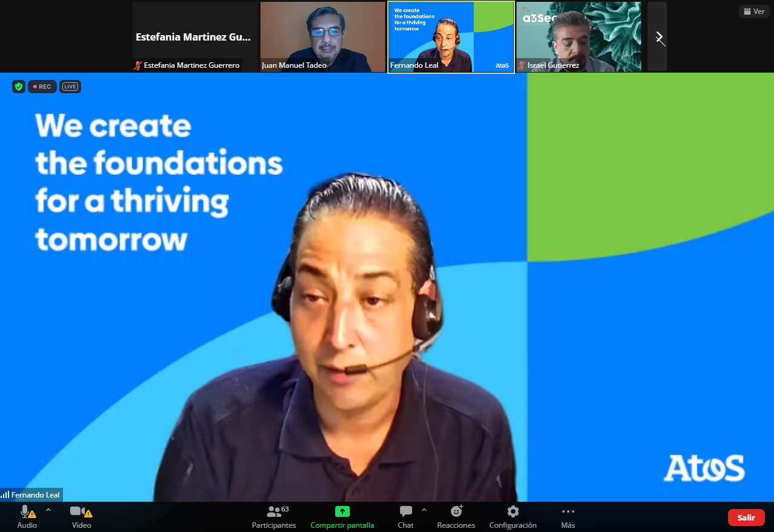Open the Participantes panel
This screenshot has height=532, width=774.
274,516
